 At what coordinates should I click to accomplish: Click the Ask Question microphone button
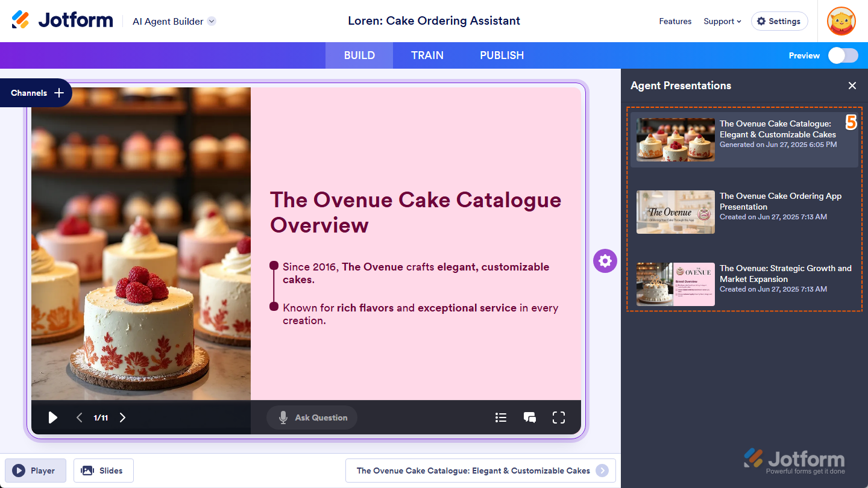312,418
